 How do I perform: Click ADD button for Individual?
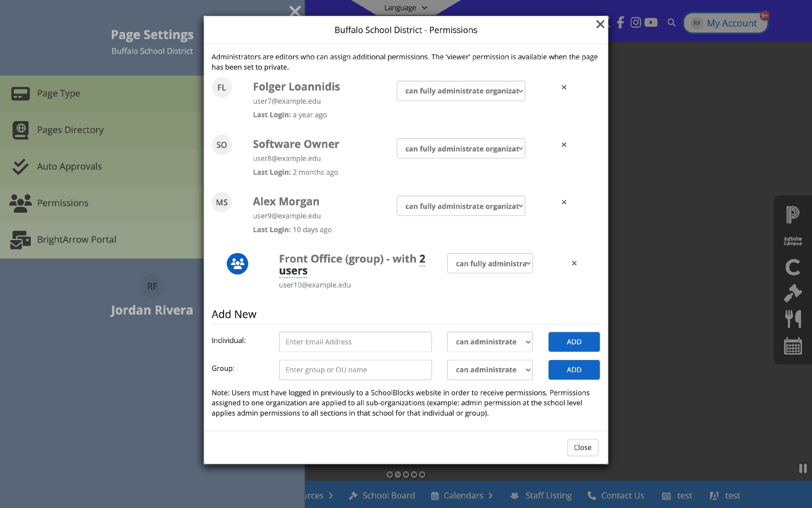tap(574, 342)
